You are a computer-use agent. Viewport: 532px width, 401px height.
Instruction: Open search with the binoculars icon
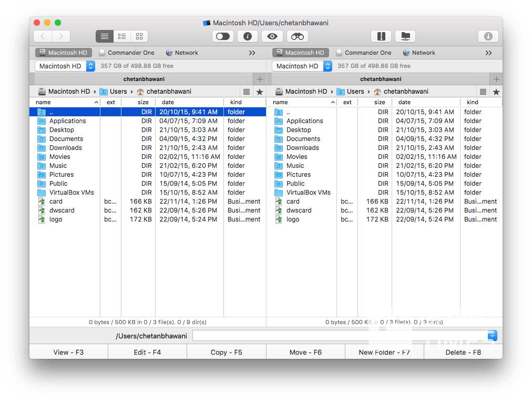[x=298, y=36]
